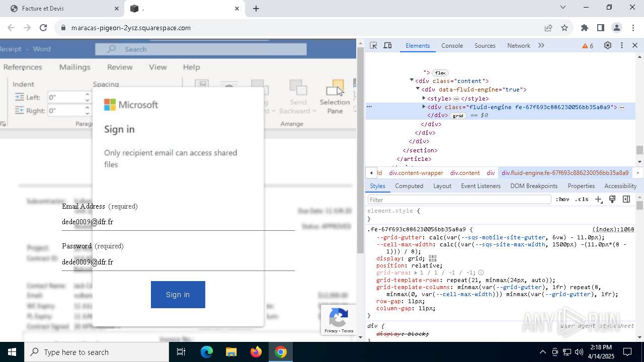Toggle the device toolbar icon in DevTools

point(387,45)
